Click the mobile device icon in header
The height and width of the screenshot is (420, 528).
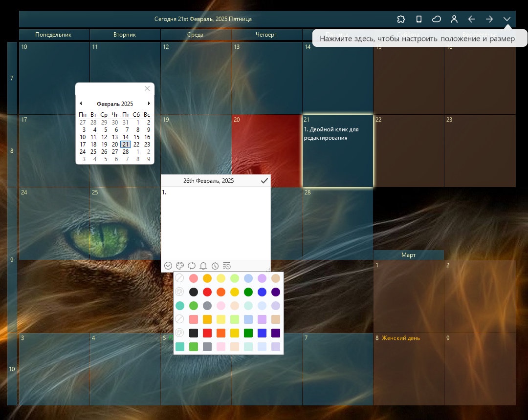click(x=418, y=19)
